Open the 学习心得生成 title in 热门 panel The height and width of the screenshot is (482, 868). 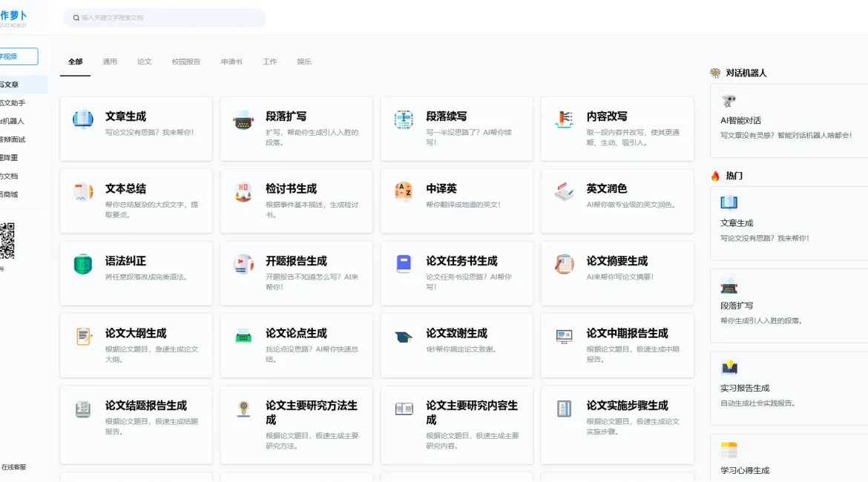pyautogui.click(x=745, y=470)
